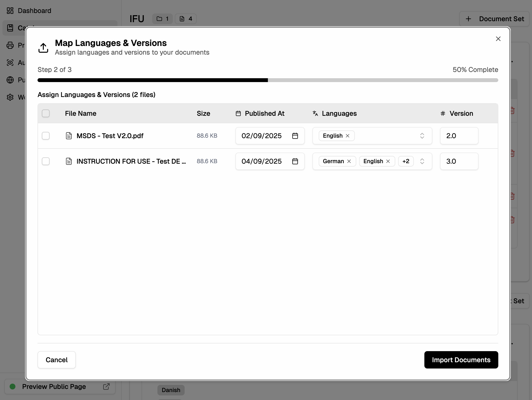The image size is (532, 400).
Task: Edit the version field showing 2.0
Action: coord(459,136)
